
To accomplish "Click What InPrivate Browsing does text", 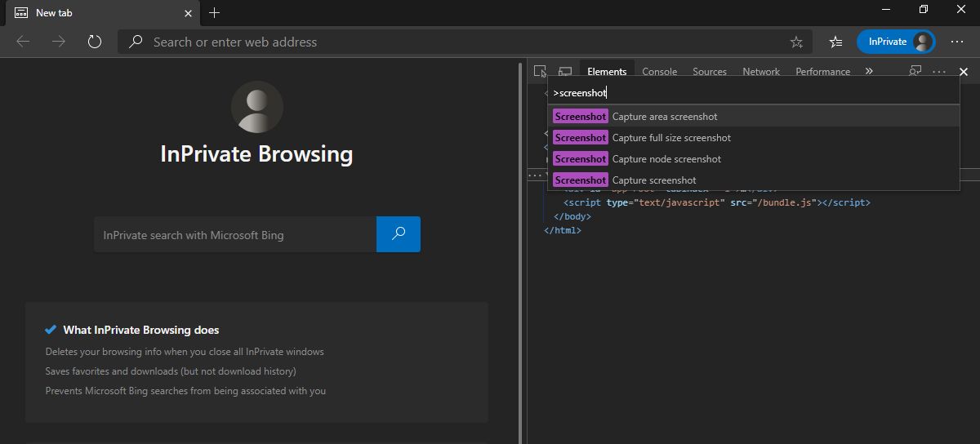I will [141, 331].
